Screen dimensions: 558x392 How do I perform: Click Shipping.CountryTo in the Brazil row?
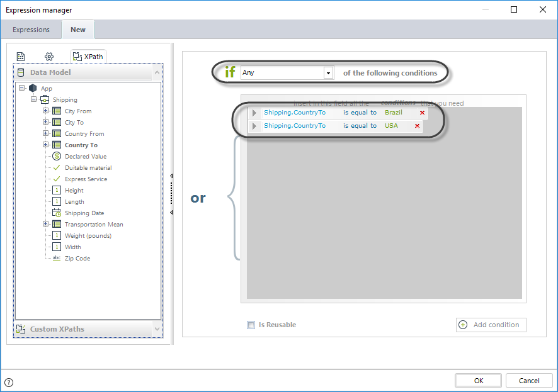coord(295,112)
